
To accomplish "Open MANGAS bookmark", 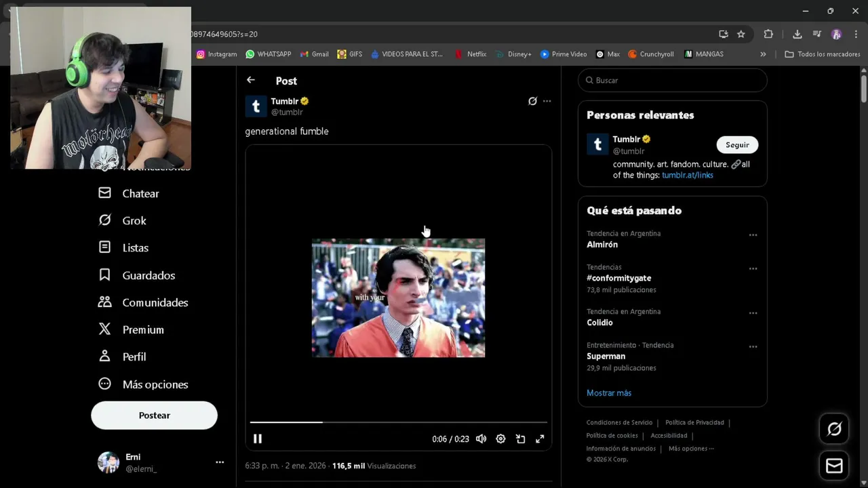I will 704,54.
